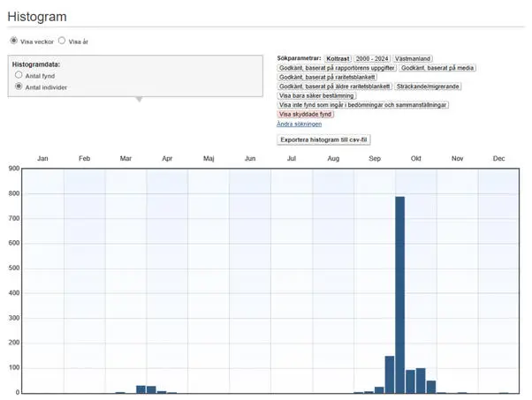Image resolution: width=532 pixels, height=400 pixels.
Task: Click the '2000 - 2024' year range tag
Action: [371, 58]
